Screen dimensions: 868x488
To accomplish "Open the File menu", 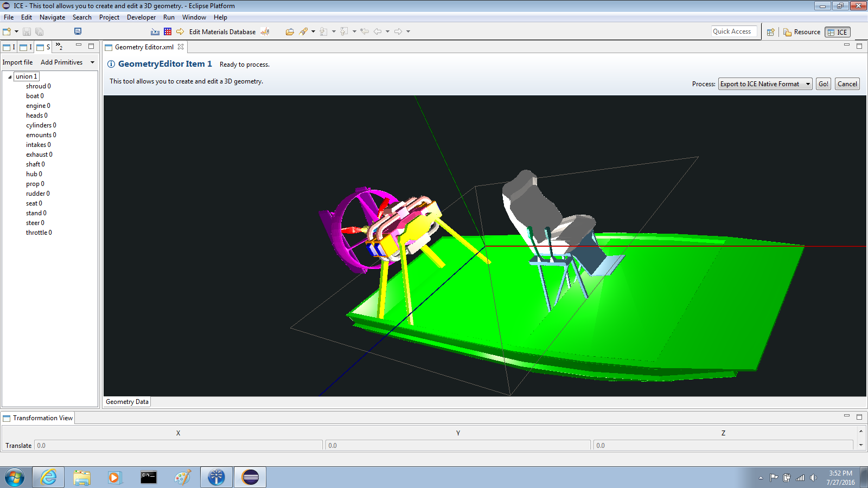I will pyautogui.click(x=9, y=17).
